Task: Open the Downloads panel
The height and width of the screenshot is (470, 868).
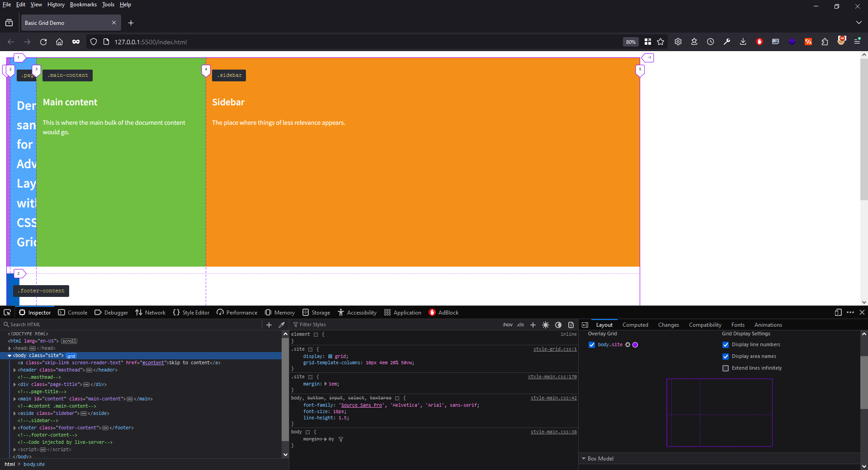Action: point(743,42)
